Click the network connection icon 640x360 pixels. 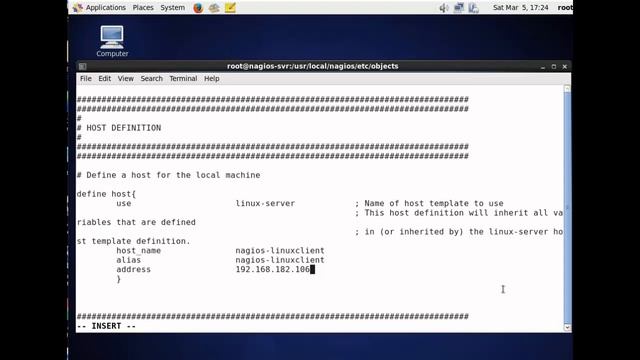[x=459, y=7]
